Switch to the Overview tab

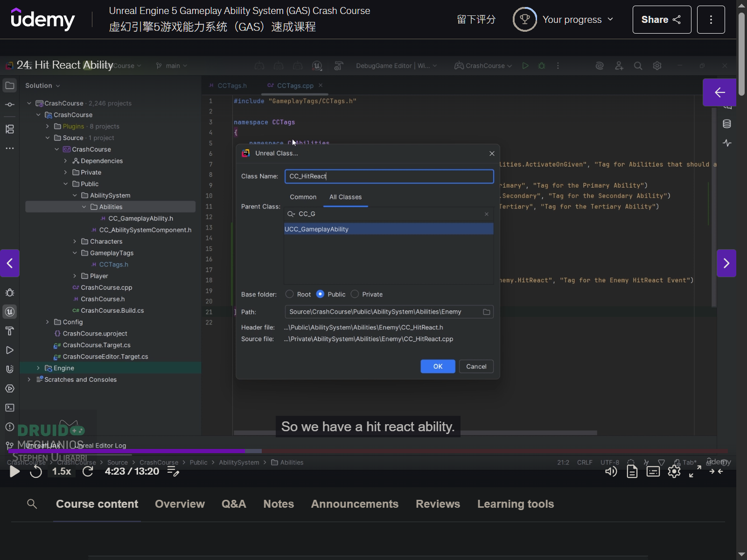(180, 504)
